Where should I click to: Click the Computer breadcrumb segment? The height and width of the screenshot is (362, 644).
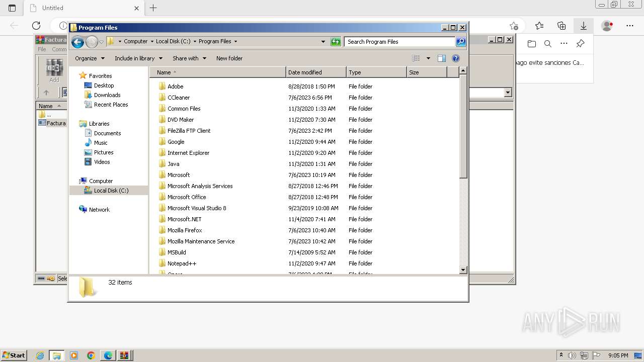coord(136,42)
